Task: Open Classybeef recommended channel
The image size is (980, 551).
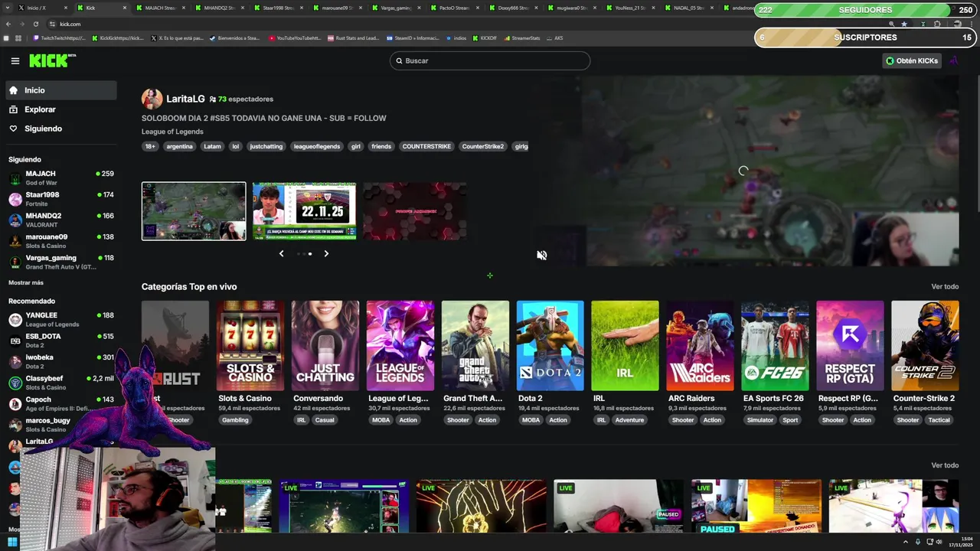Action: [61, 383]
